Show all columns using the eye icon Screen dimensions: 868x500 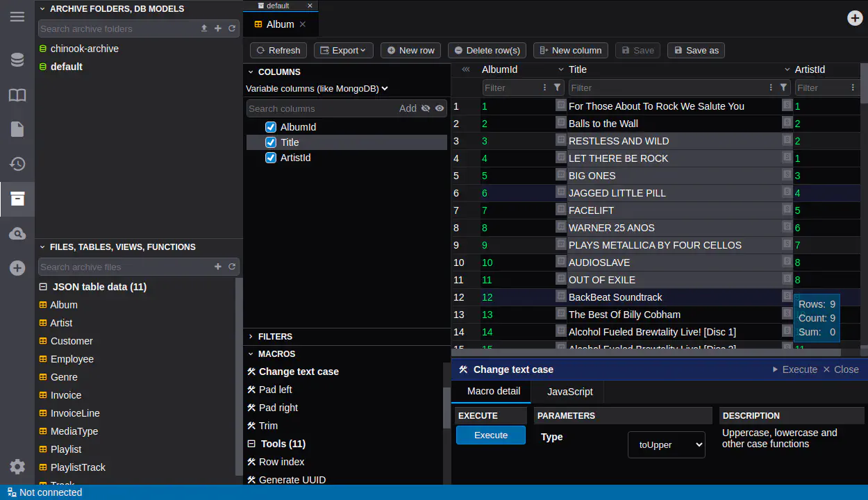click(440, 108)
